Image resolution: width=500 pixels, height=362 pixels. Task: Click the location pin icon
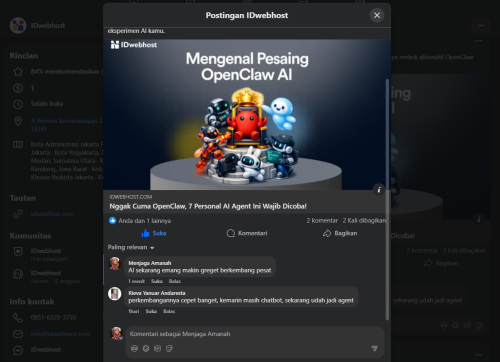coord(18,121)
